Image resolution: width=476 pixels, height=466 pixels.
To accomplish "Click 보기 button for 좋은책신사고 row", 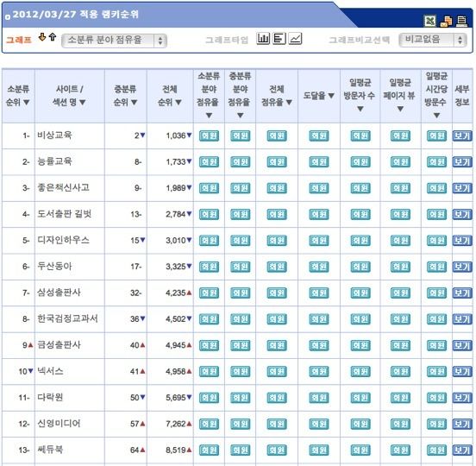I will point(462,188).
